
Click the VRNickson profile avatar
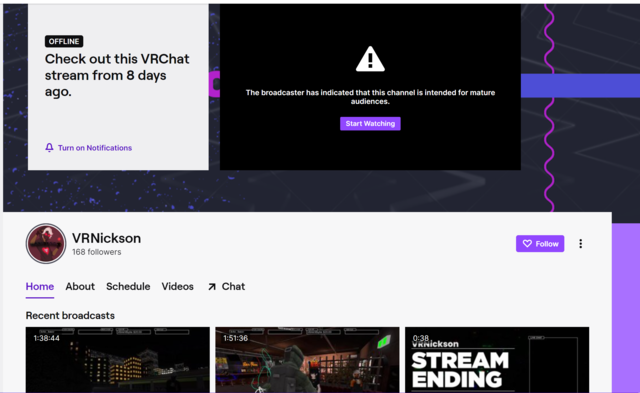(x=46, y=244)
